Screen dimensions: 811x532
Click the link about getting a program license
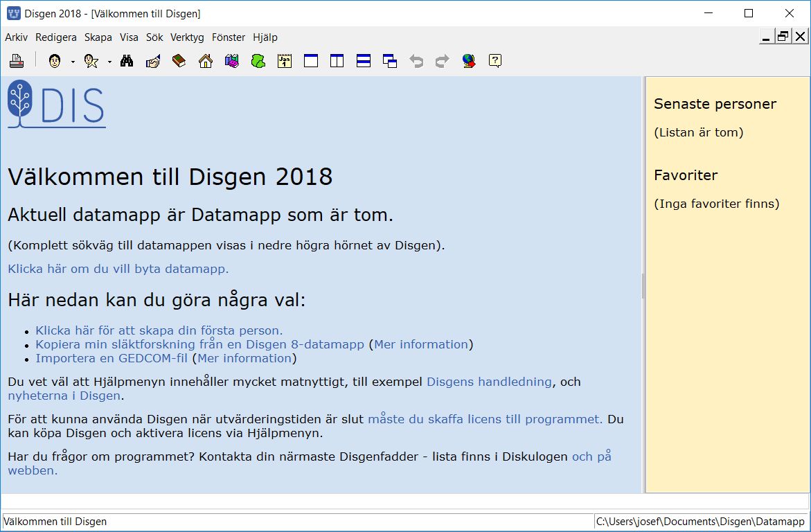click(x=485, y=419)
